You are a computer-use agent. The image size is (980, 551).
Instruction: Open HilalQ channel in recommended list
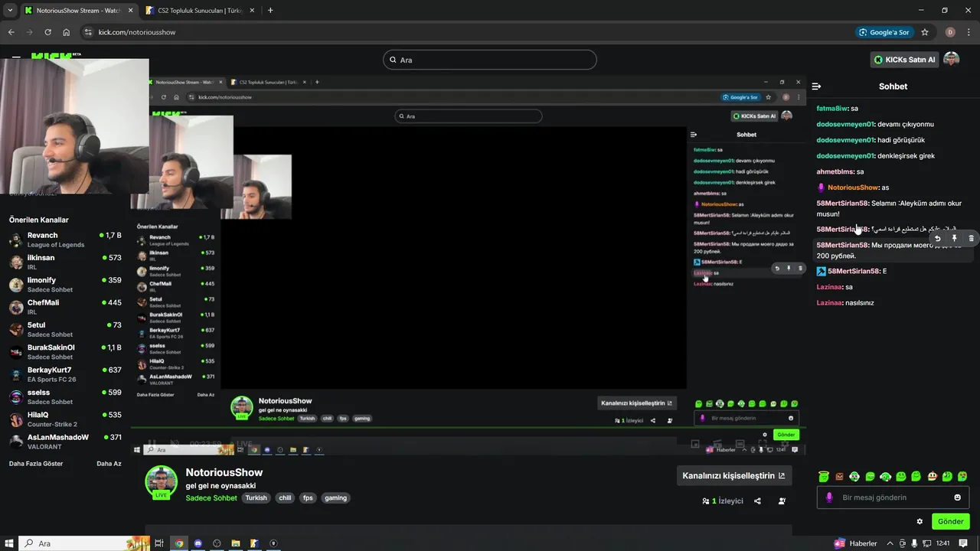65,419
